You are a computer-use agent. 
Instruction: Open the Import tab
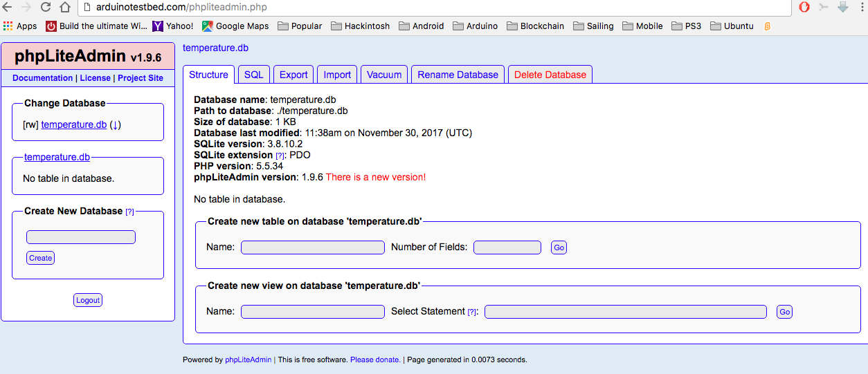tap(337, 75)
